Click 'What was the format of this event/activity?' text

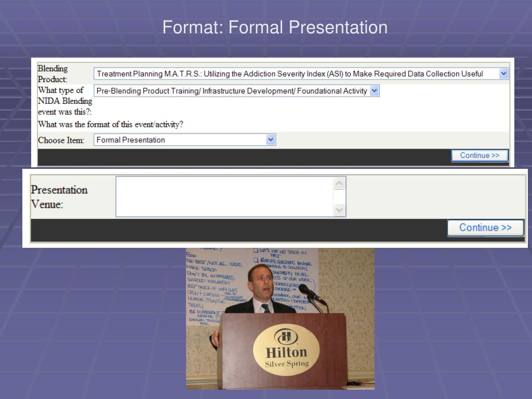[111, 125]
